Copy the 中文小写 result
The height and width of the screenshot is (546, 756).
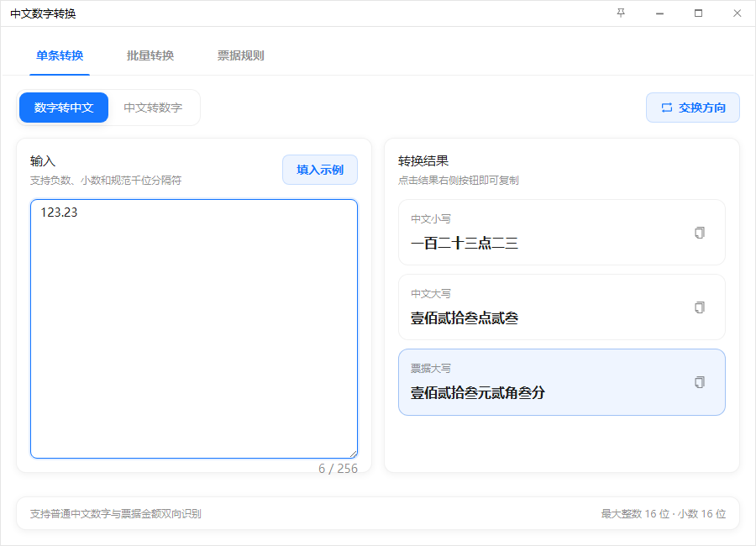[x=700, y=233]
